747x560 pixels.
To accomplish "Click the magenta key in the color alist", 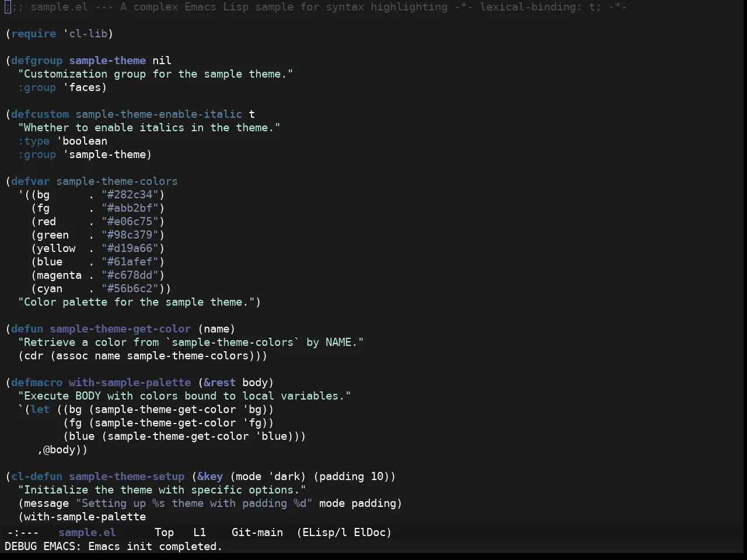I will click(60, 275).
